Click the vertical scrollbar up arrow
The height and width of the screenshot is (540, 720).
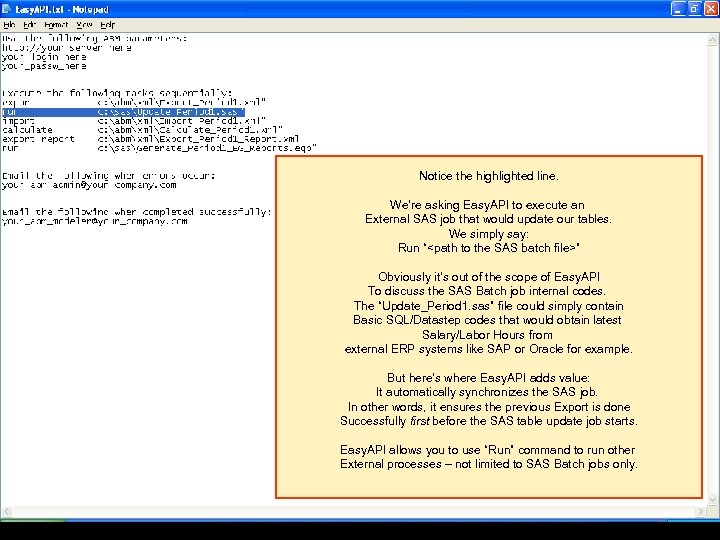712,40
